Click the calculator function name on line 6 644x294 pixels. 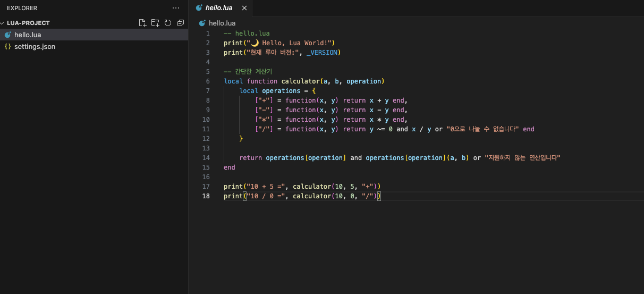(300, 81)
